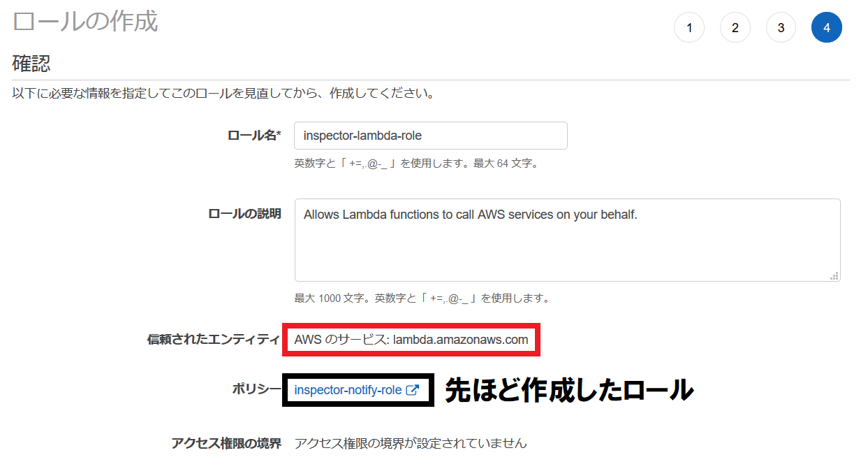Click the 確認 section heading

click(x=31, y=64)
